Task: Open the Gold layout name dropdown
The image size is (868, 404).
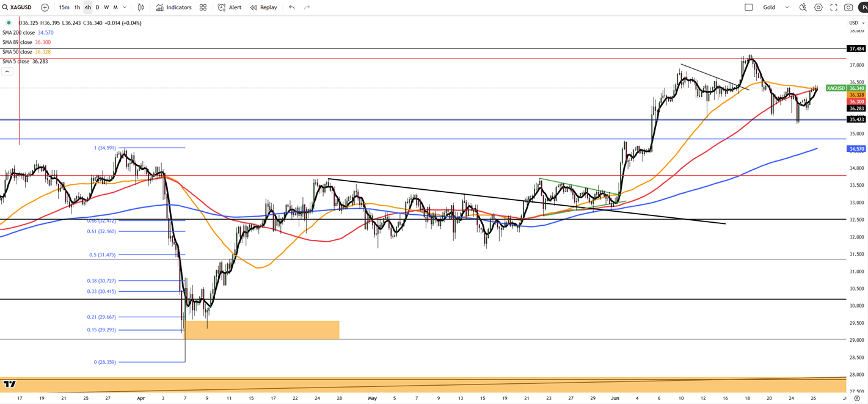Action: coord(787,7)
